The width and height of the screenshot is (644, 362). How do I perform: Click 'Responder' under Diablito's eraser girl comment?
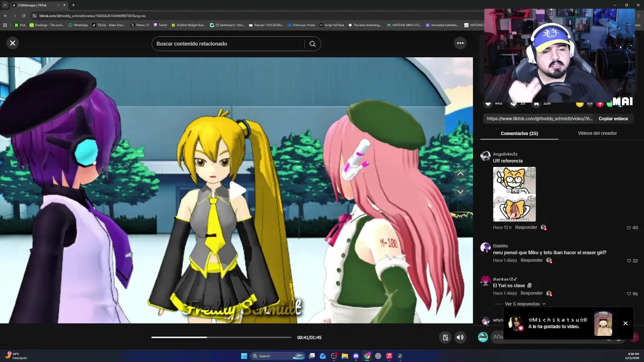pos(531,260)
